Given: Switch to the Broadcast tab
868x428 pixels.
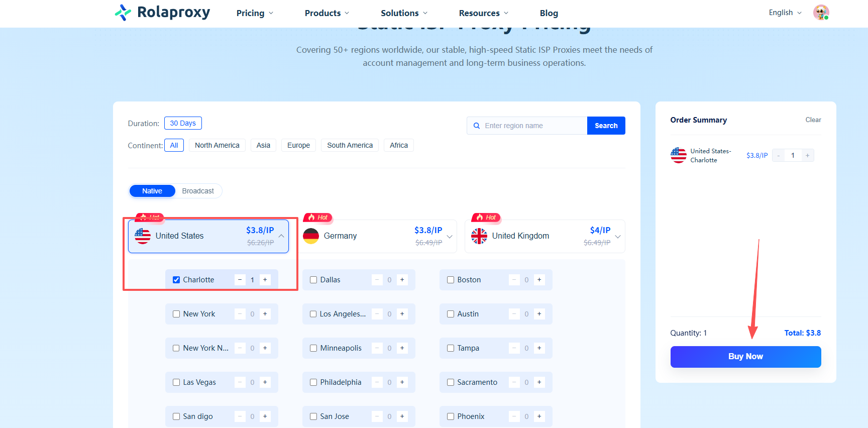Looking at the screenshot, I should [198, 191].
